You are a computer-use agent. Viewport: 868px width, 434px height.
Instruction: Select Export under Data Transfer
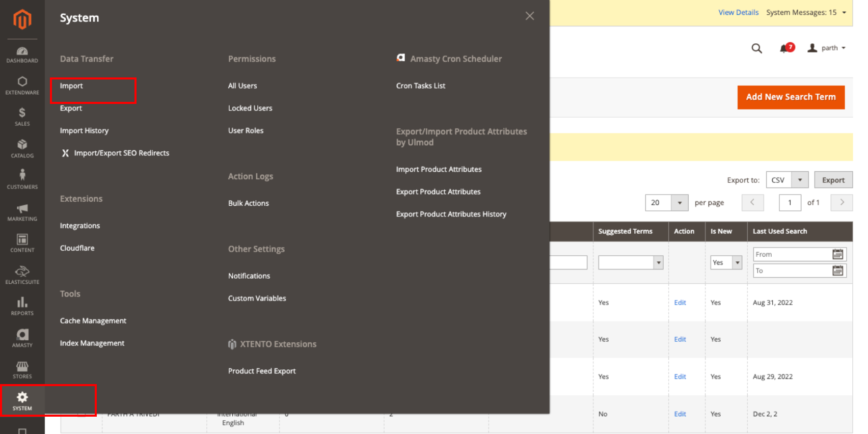pos(71,108)
